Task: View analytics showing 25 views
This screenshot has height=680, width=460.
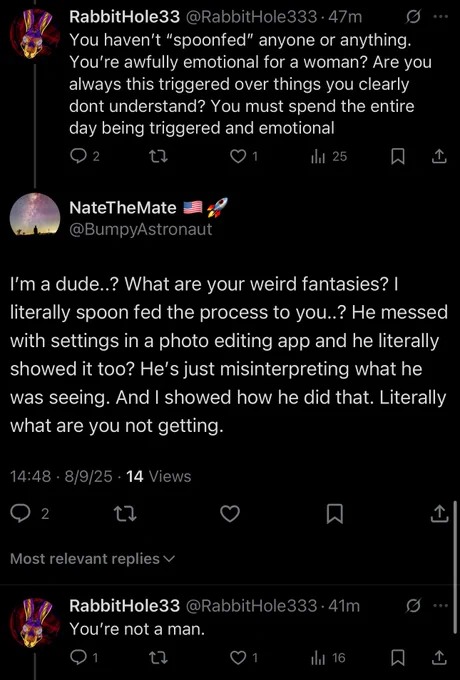Action: (x=329, y=156)
